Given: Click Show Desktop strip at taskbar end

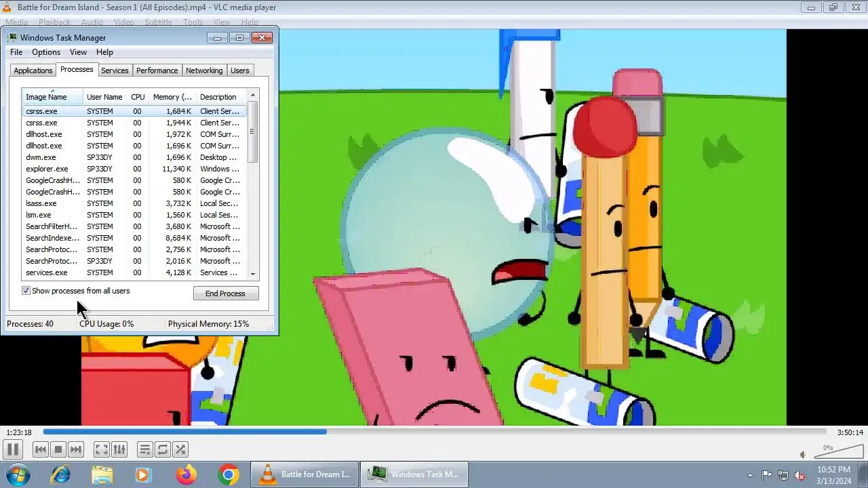Looking at the screenshot, I should pos(863,475).
